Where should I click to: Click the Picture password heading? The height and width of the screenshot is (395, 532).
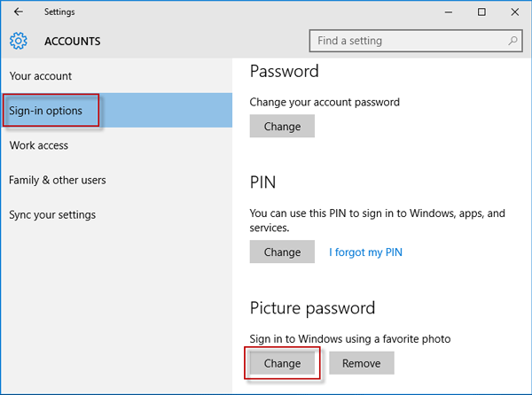point(312,308)
